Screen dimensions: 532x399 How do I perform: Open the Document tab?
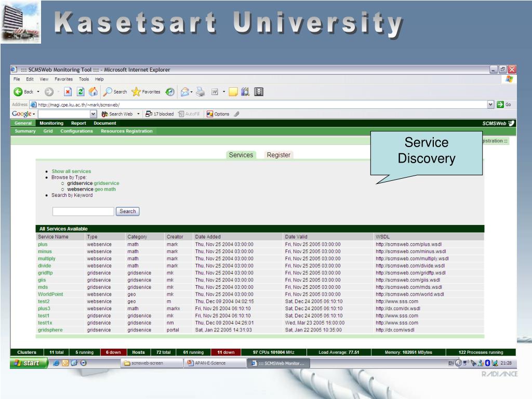pyautogui.click(x=105, y=123)
